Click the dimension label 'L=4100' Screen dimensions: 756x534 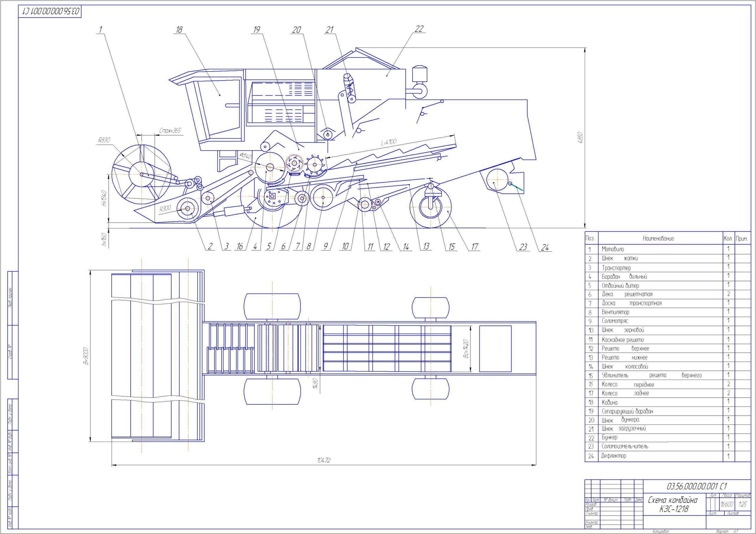(x=389, y=143)
